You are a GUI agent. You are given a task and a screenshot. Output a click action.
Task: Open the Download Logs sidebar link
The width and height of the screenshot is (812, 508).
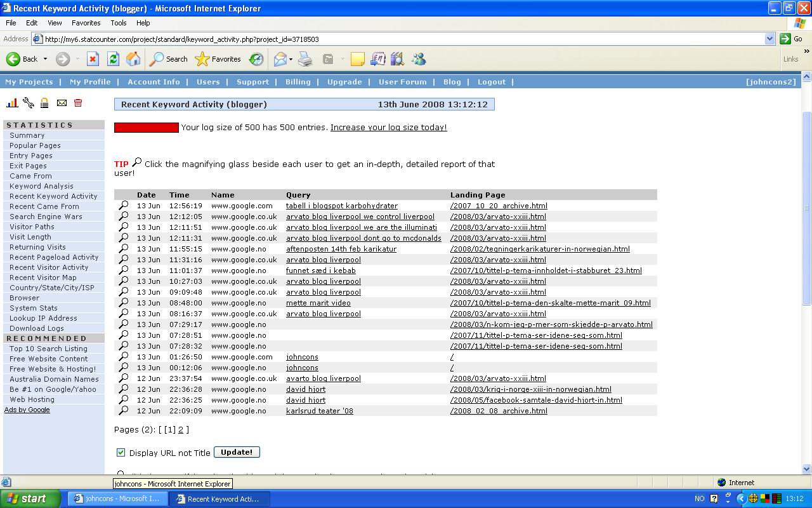click(x=37, y=328)
